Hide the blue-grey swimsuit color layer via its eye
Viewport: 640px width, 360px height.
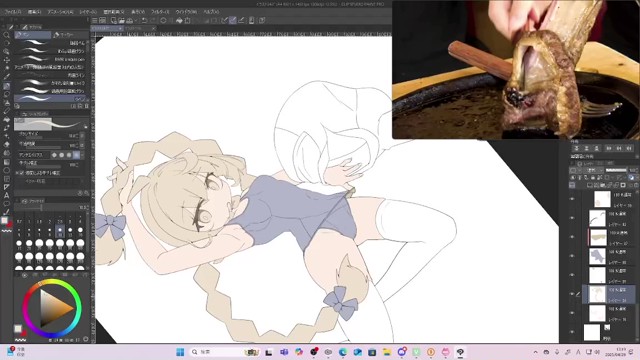[572, 256]
